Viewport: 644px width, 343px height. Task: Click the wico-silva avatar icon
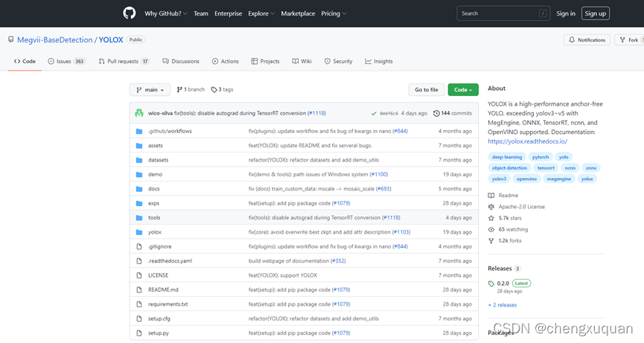(x=139, y=113)
